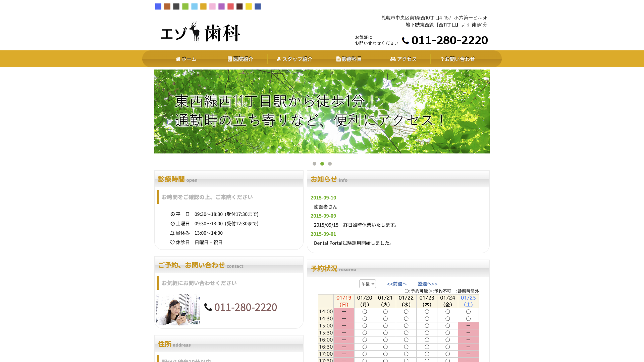Select the 14:00 circle for 01/20 Monday

[365, 311]
